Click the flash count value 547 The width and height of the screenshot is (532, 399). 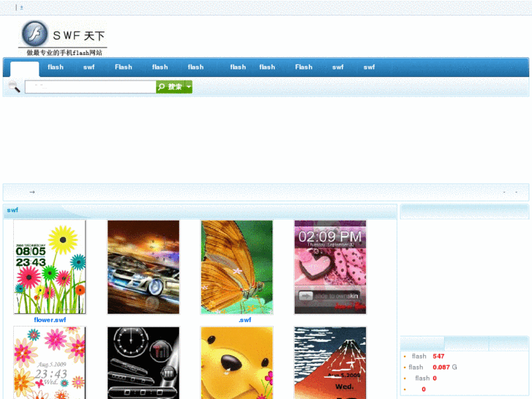click(438, 357)
